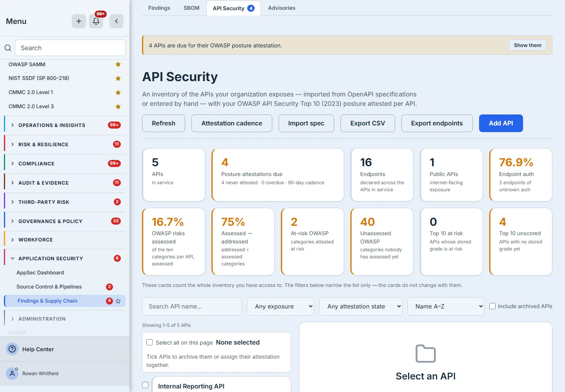
Task: Click in the sidebar Search field
Action: [x=70, y=48]
